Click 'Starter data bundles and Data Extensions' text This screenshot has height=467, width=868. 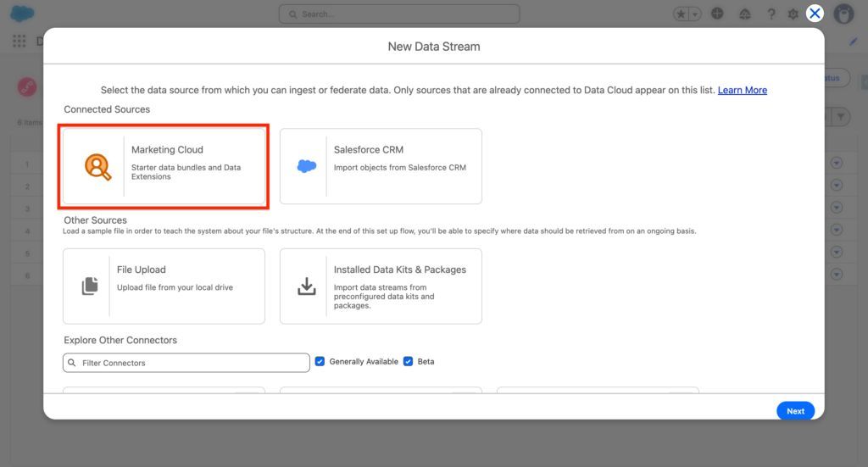[186, 172]
